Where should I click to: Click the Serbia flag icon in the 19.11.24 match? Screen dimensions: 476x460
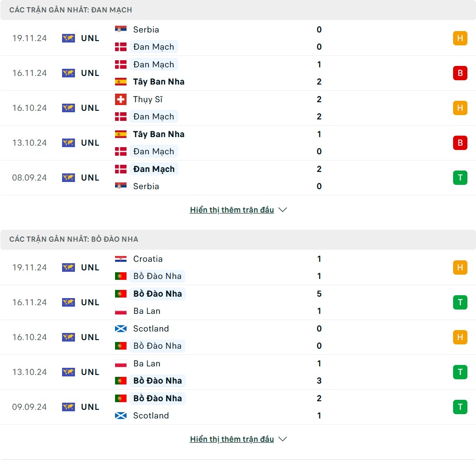click(120, 30)
